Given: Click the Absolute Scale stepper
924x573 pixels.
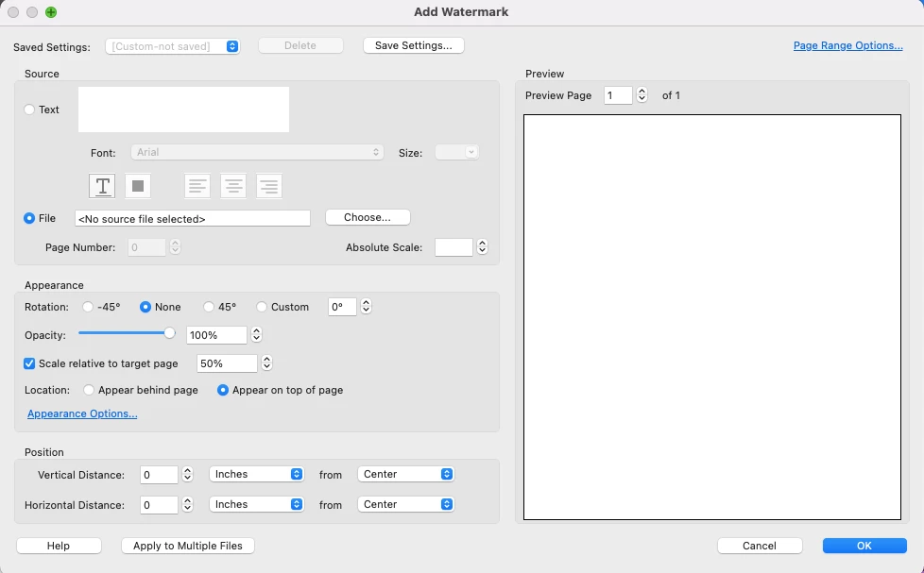Looking at the screenshot, I should pyautogui.click(x=482, y=246).
